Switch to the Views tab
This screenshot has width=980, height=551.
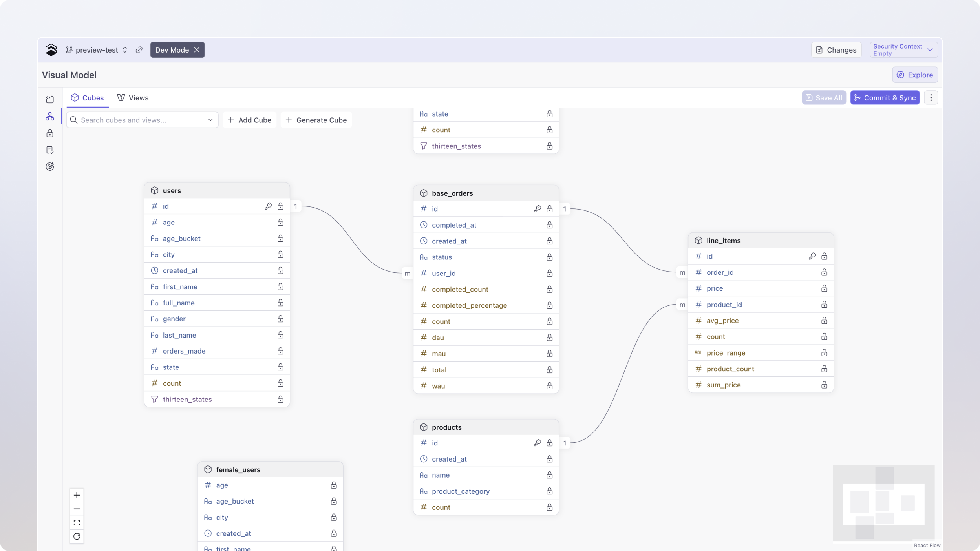point(133,98)
